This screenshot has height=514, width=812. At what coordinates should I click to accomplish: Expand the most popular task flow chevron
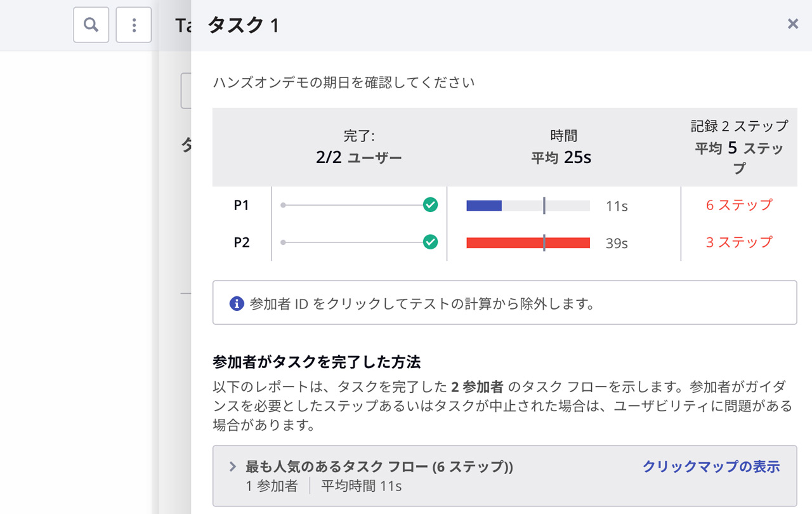click(233, 467)
